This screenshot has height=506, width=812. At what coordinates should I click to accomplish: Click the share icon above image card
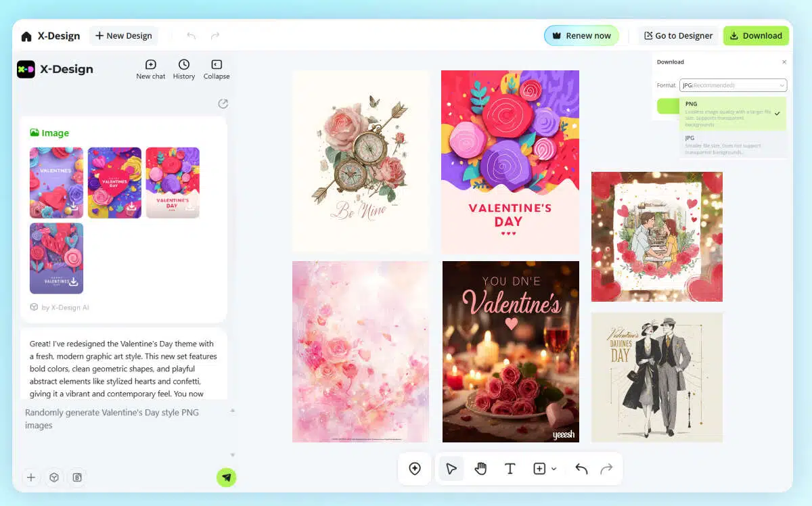(223, 103)
